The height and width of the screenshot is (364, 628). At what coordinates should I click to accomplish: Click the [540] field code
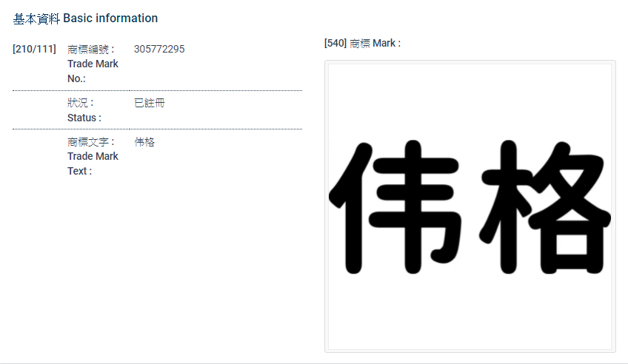[x=335, y=44]
